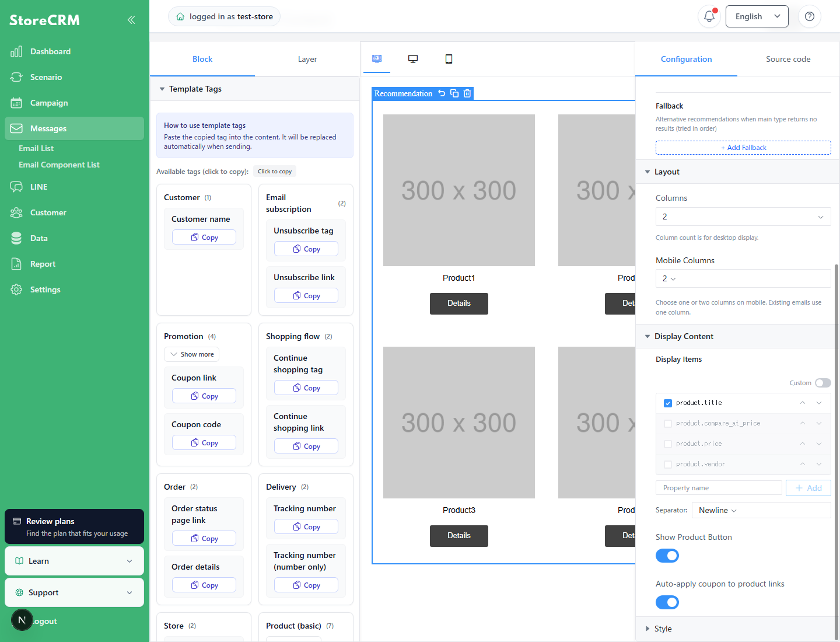Open Dashboard from the sidebar
This screenshot has width=840, height=642.
click(74, 51)
